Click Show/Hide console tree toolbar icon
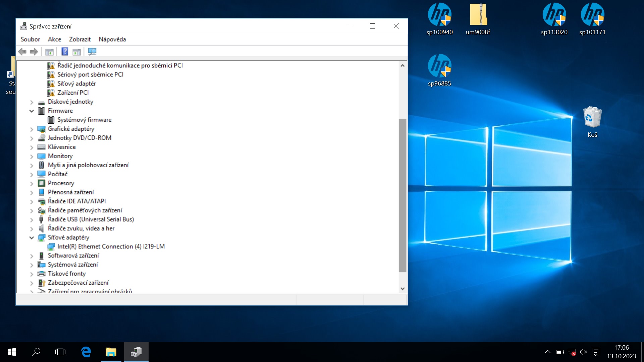This screenshot has height=362, width=644. 49,52
